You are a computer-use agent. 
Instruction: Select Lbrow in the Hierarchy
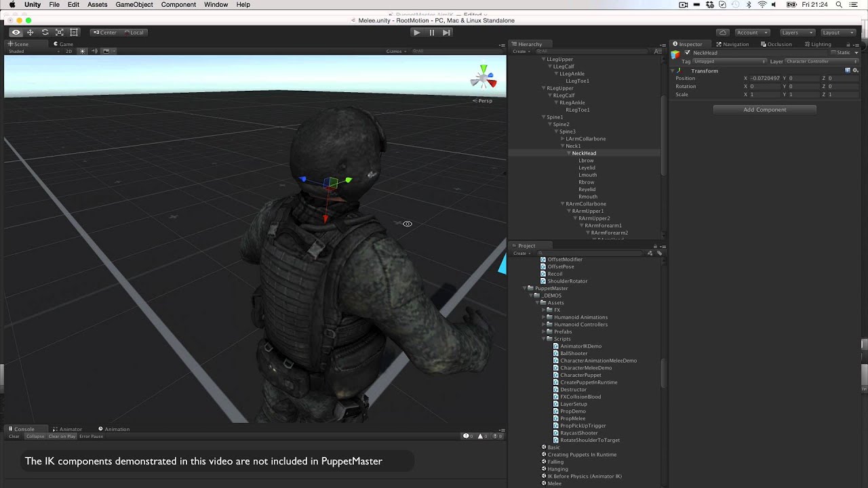pos(586,161)
